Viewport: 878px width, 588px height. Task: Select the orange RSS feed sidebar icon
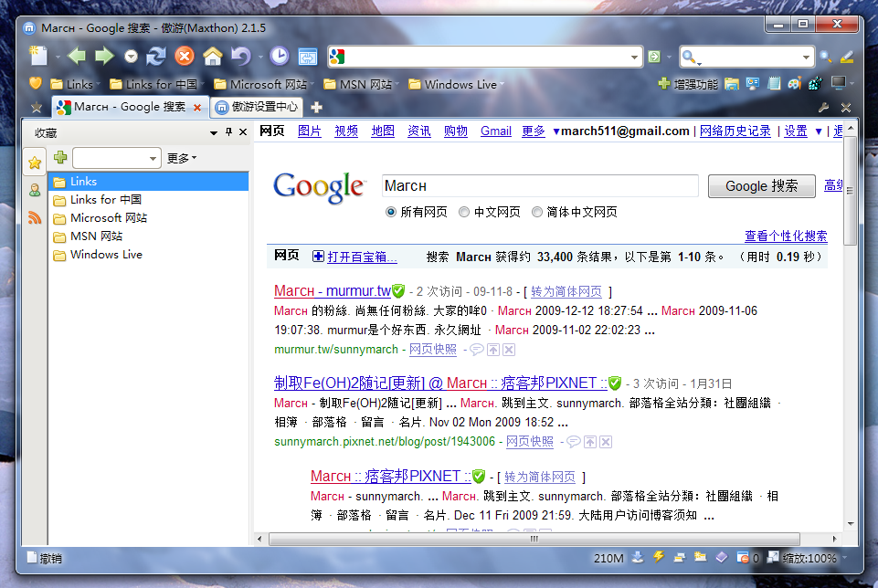point(35,217)
